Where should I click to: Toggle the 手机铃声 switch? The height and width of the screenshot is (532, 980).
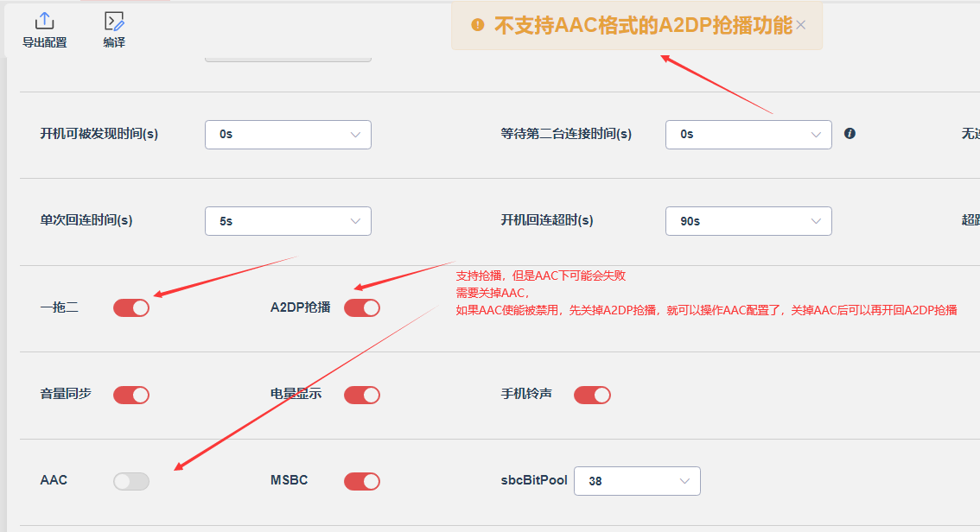pyautogui.click(x=592, y=395)
